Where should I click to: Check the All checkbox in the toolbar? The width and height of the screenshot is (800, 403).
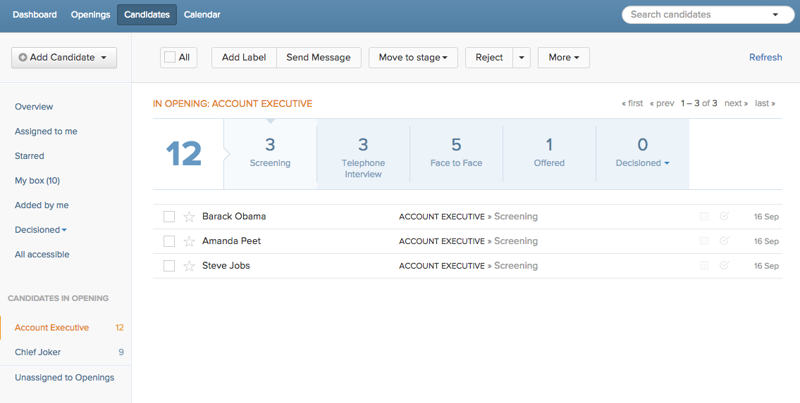click(170, 58)
